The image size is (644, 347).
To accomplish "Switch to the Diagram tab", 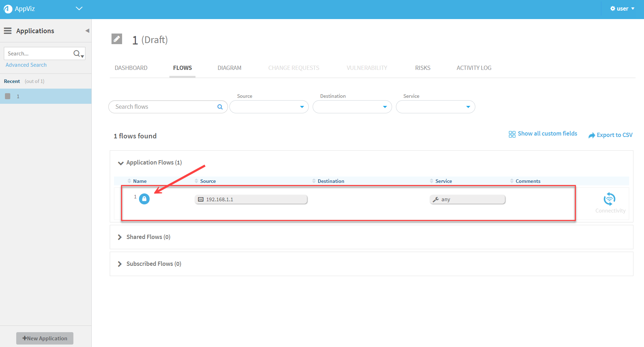I will coord(229,68).
